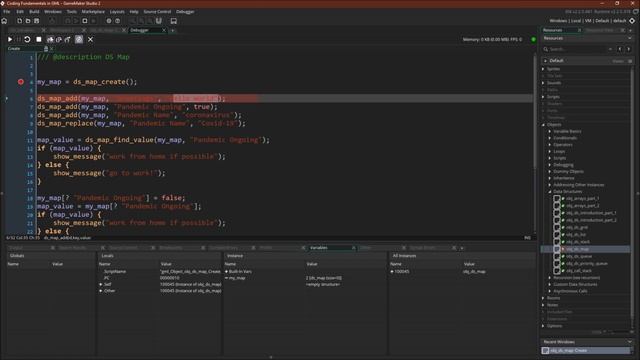Collapse the my_map variable row
Screen dimensions: 640x360
click(227, 278)
